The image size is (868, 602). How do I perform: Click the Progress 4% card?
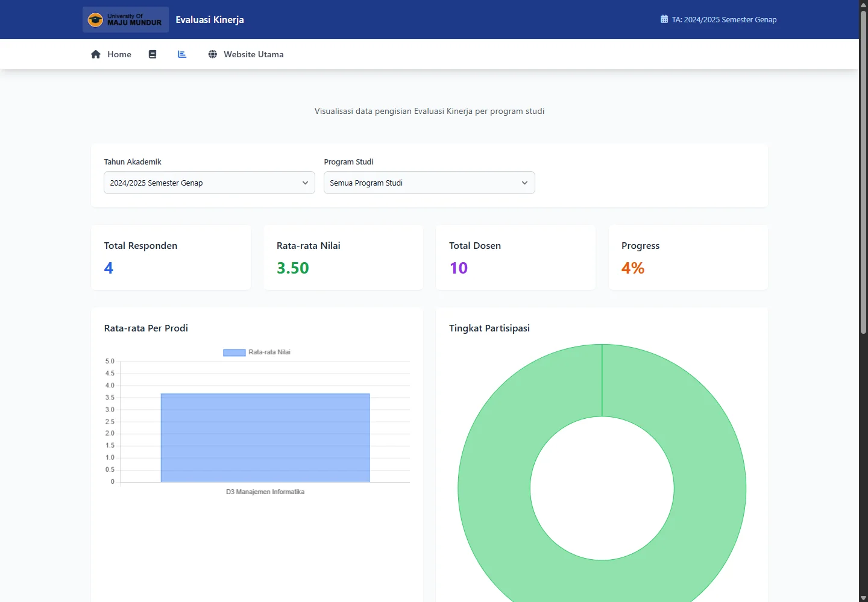pos(688,257)
